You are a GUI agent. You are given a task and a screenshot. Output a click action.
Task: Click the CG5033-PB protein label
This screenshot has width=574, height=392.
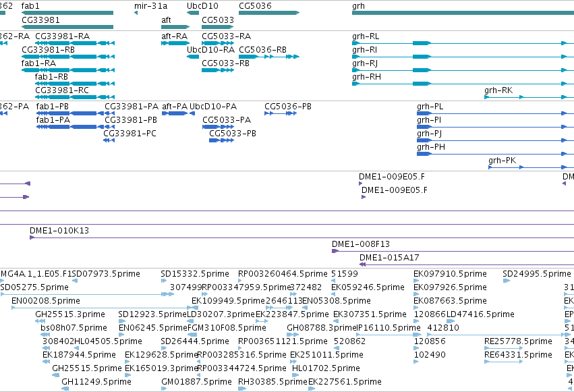pyautogui.click(x=233, y=134)
